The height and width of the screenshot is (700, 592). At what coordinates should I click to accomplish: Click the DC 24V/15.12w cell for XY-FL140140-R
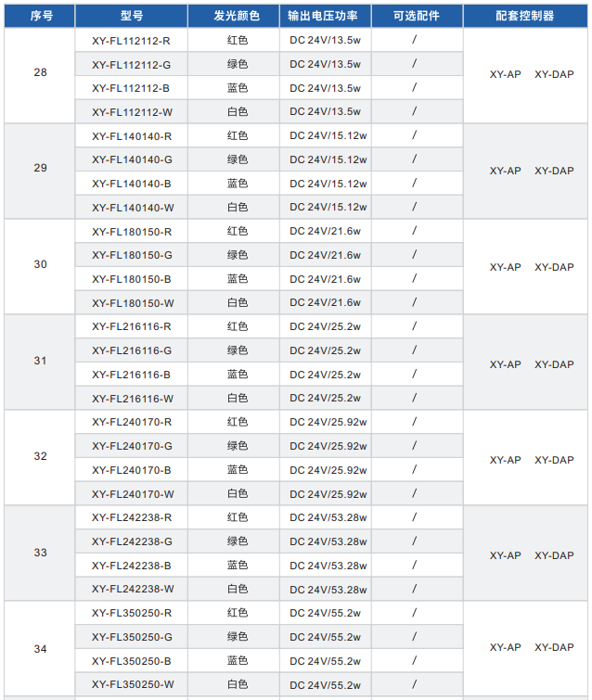click(x=328, y=135)
